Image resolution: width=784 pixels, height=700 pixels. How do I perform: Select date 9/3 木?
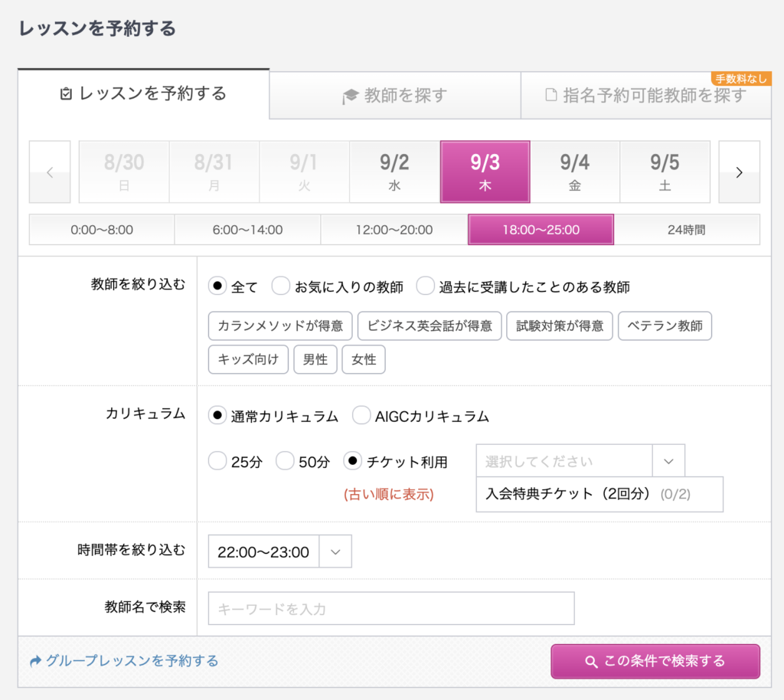coord(485,172)
